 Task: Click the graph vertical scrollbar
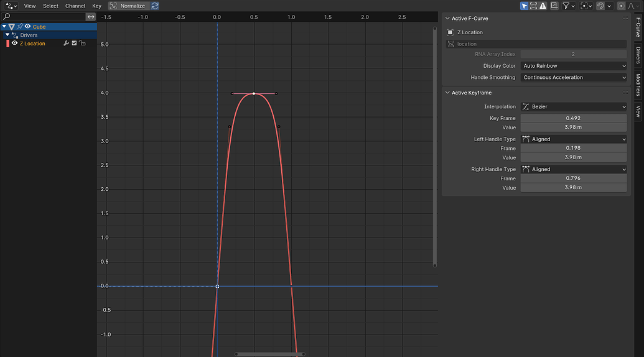tap(434, 147)
